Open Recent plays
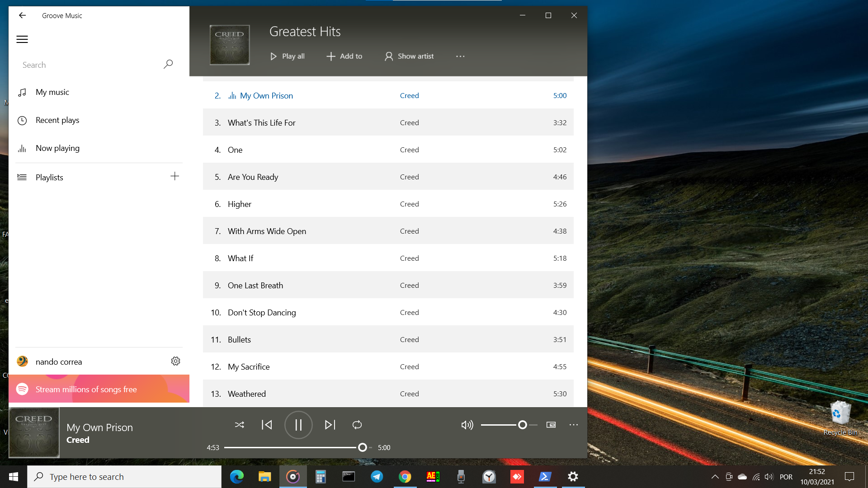 click(99, 120)
